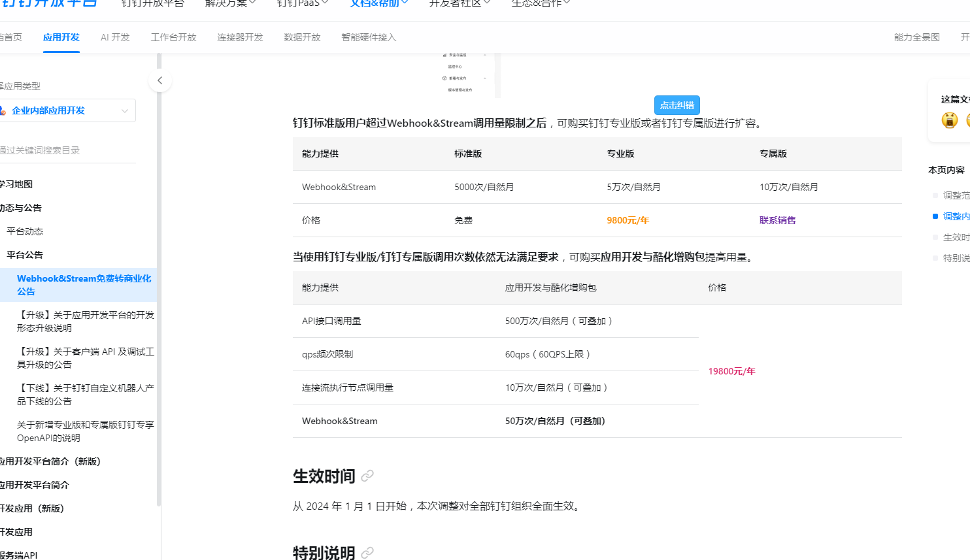Click the 点击纠错 button

677,105
